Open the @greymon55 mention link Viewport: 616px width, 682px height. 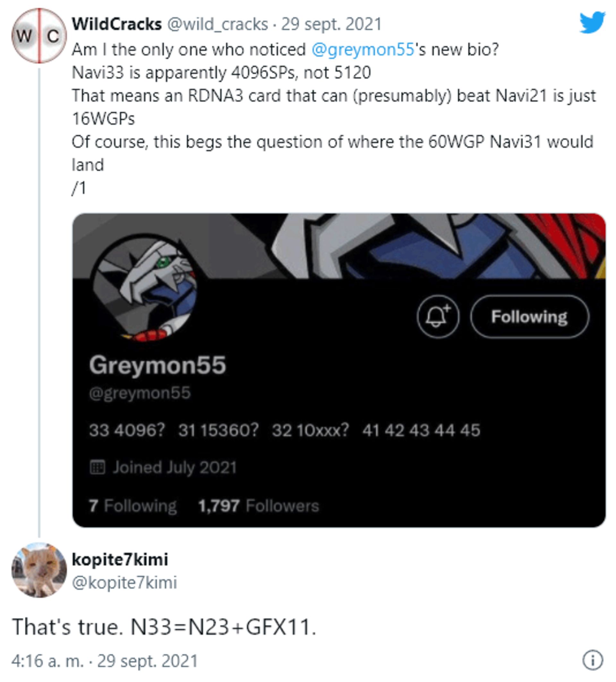[x=363, y=49]
